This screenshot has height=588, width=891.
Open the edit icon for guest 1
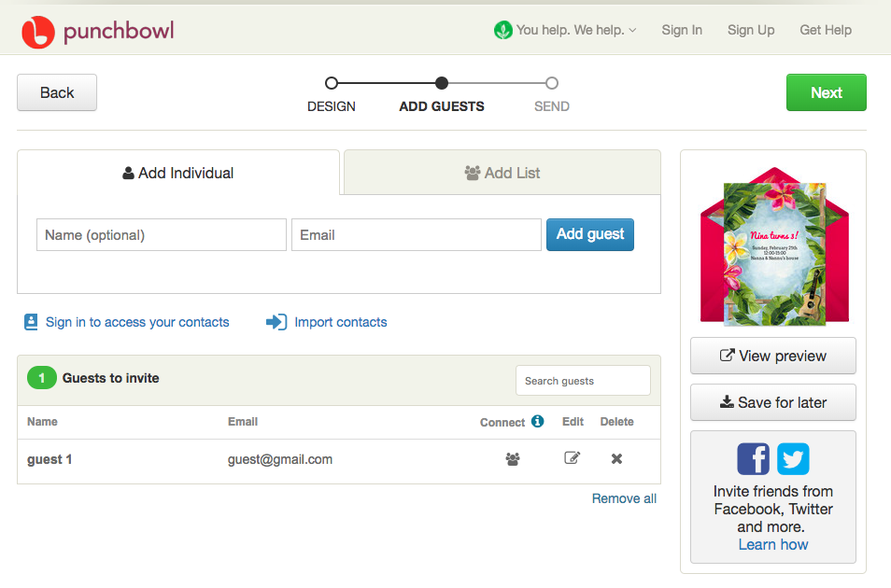(572, 458)
